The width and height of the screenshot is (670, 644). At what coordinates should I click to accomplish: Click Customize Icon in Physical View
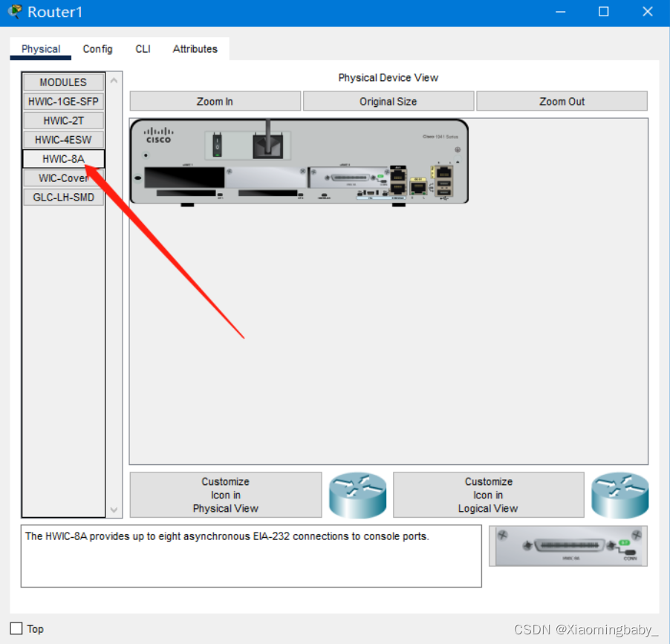(x=226, y=495)
